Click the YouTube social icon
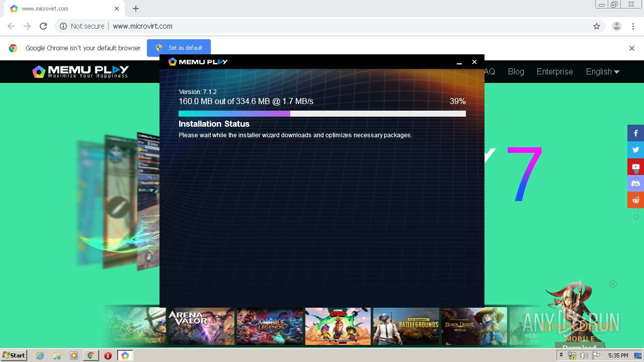The width and height of the screenshot is (644, 362). click(x=635, y=166)
